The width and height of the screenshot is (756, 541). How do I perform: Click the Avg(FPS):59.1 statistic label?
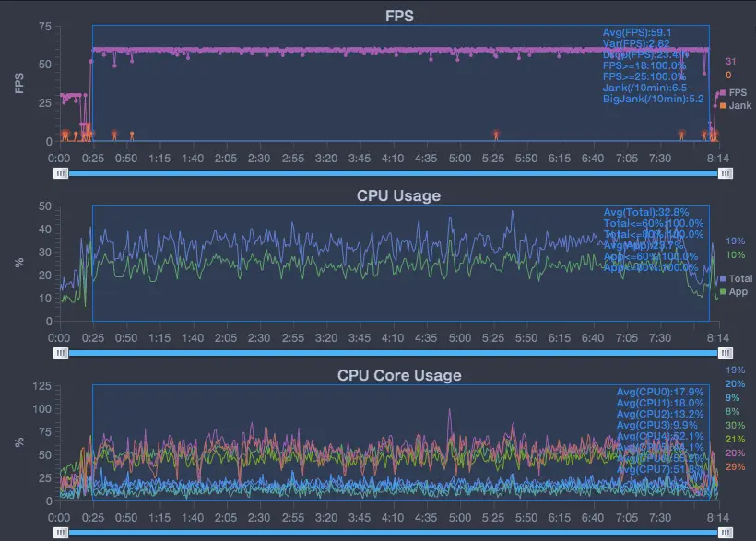(x=637, y=32)
